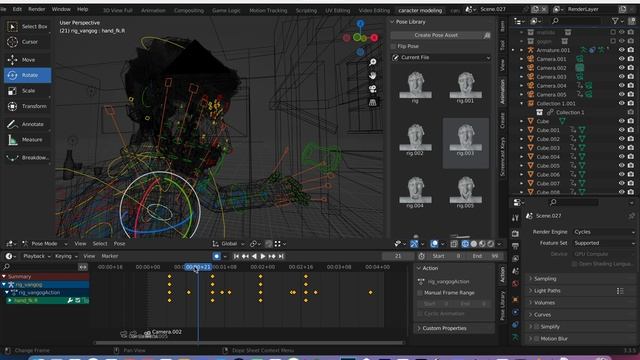Jump to next keyframe
640x360 pixels.
tap(272, 256)
